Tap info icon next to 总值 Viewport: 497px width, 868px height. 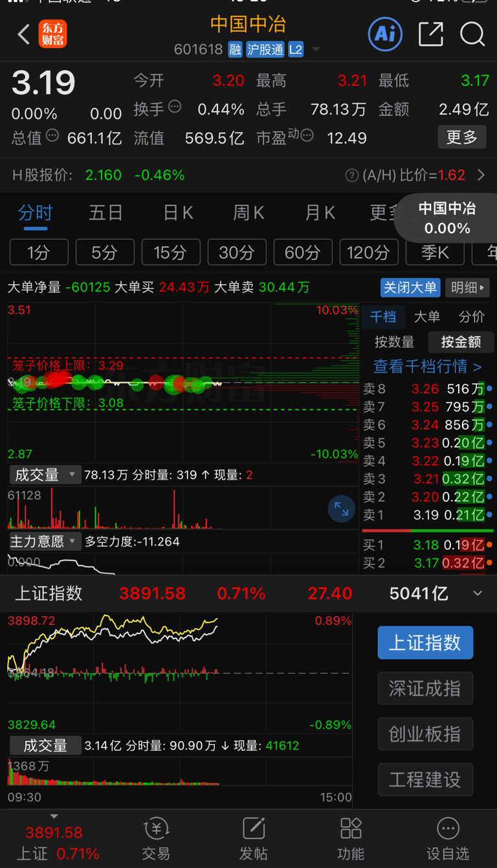(52, 135)
